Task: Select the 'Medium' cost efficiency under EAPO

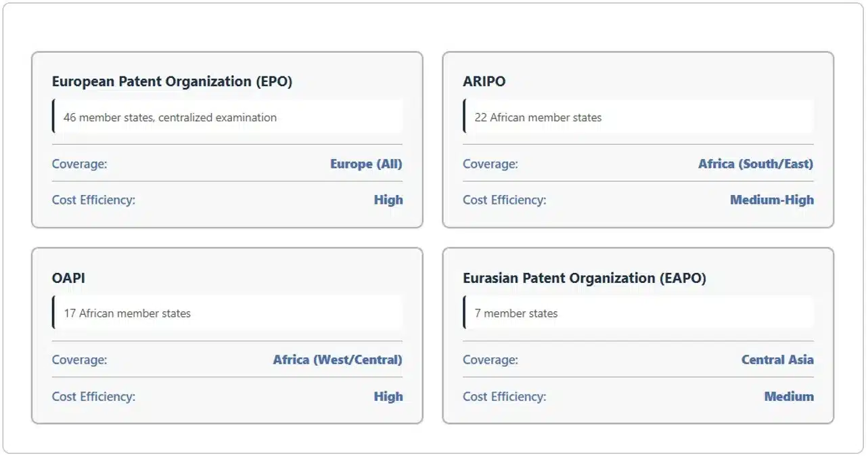Action: pos(789,396)
